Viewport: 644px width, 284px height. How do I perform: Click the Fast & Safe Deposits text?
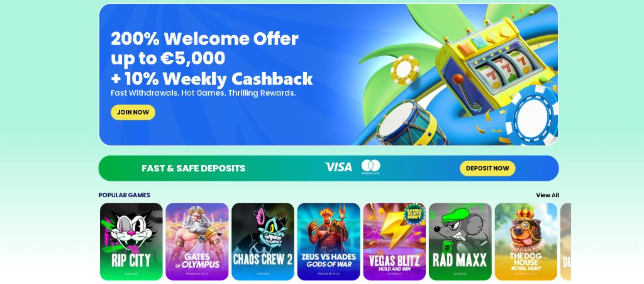click(x=194, y=168)
